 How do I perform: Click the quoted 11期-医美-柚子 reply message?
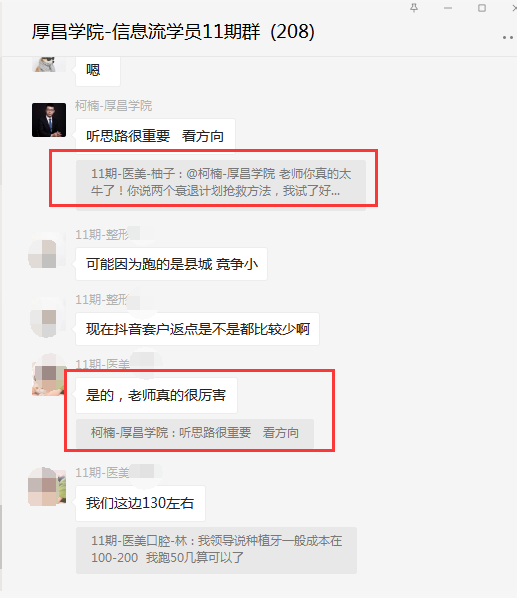(221, 183)
